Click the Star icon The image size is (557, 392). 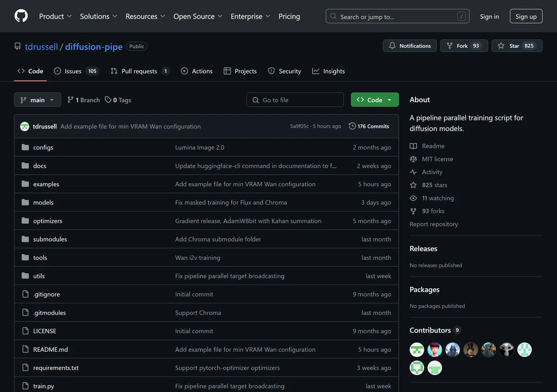click(501, 46)
